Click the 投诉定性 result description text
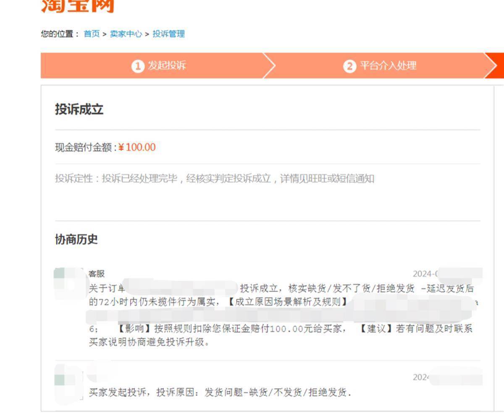 [x=214, y=179]
